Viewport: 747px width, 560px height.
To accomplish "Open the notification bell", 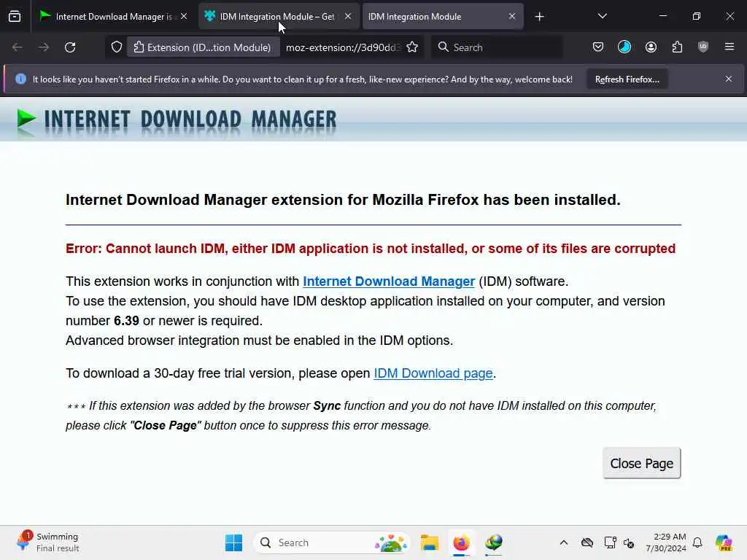I will (x=697, y=542).
